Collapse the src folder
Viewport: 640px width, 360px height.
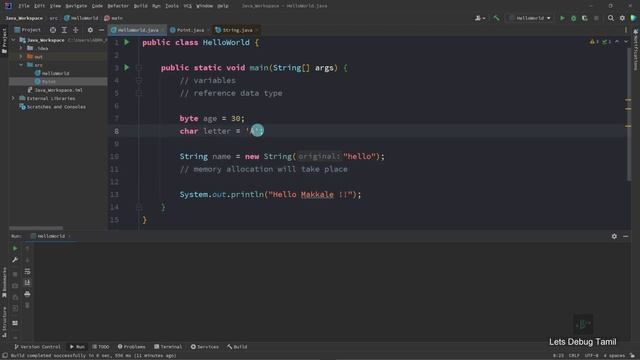tap(21, 65)
